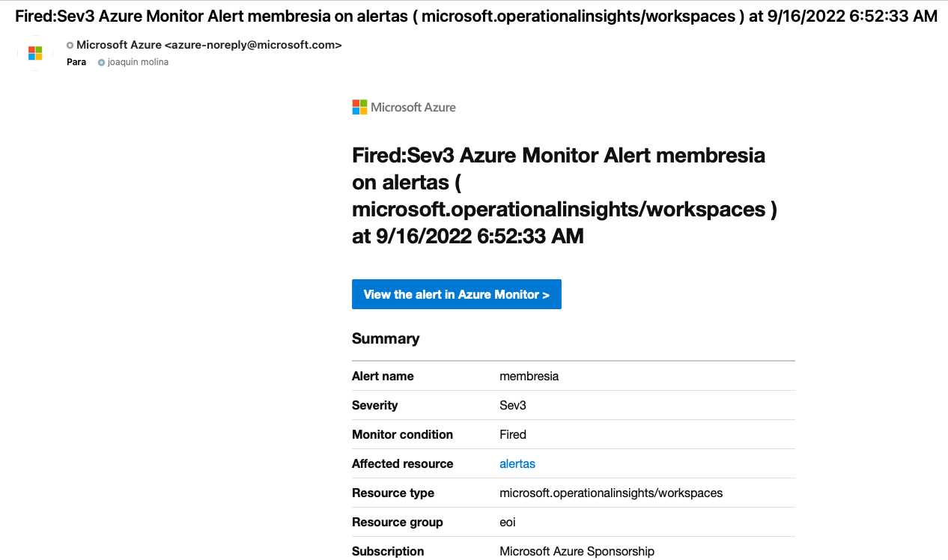Click the Microsoft logo sender avatar
Image resolution: width=948 pixels, height=560 pixels.
tap(35, 53)
